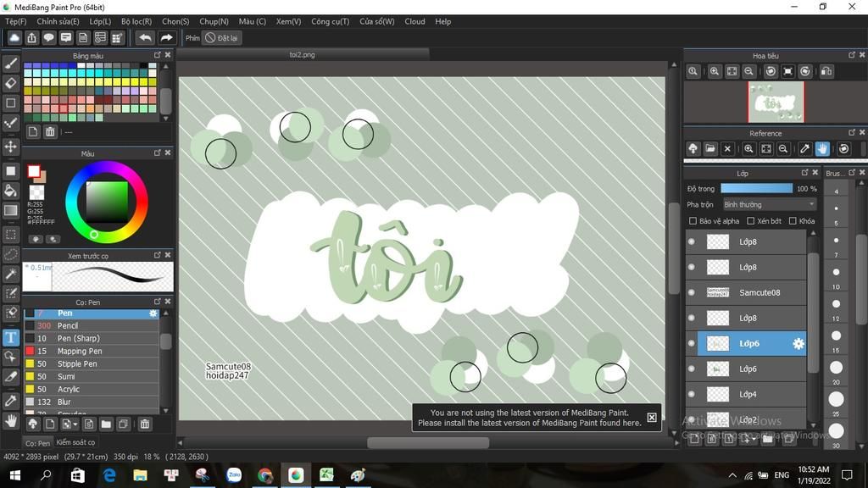Enable the Khóa checkbox

[793, 221]
